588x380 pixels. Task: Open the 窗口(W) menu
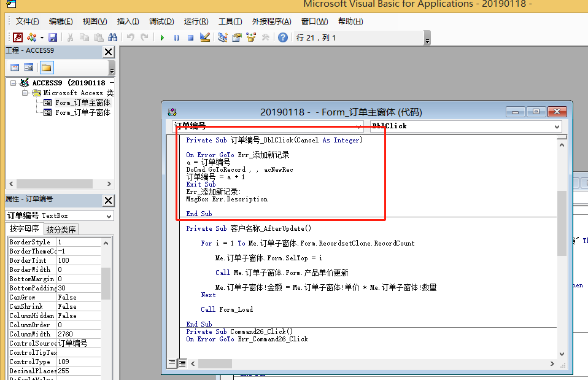315,21
